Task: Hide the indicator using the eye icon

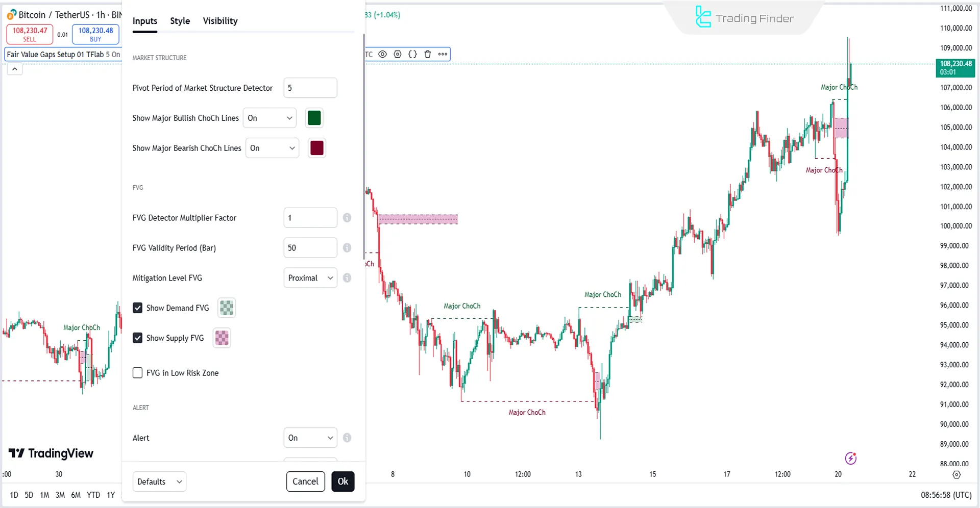Action: click(x=383, y=54)
